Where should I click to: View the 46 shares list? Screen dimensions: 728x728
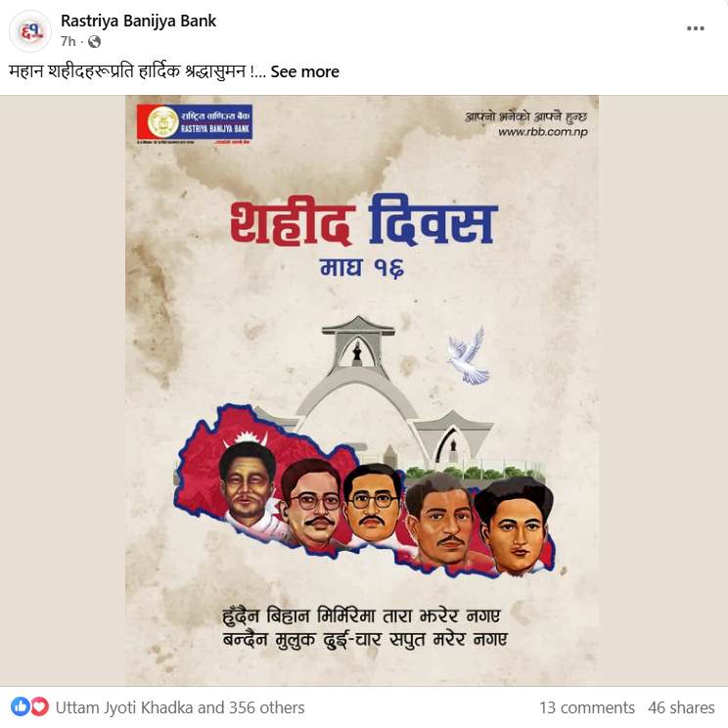[681, 707]
